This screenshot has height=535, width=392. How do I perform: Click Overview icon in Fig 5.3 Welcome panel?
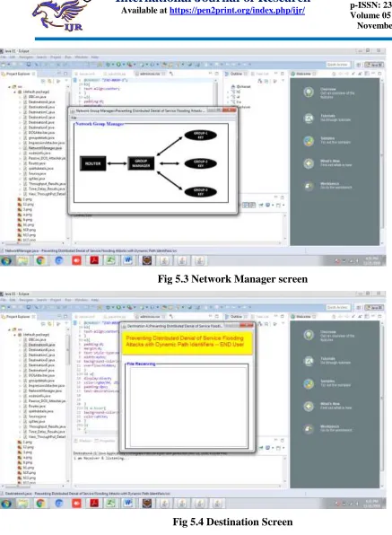309,92
